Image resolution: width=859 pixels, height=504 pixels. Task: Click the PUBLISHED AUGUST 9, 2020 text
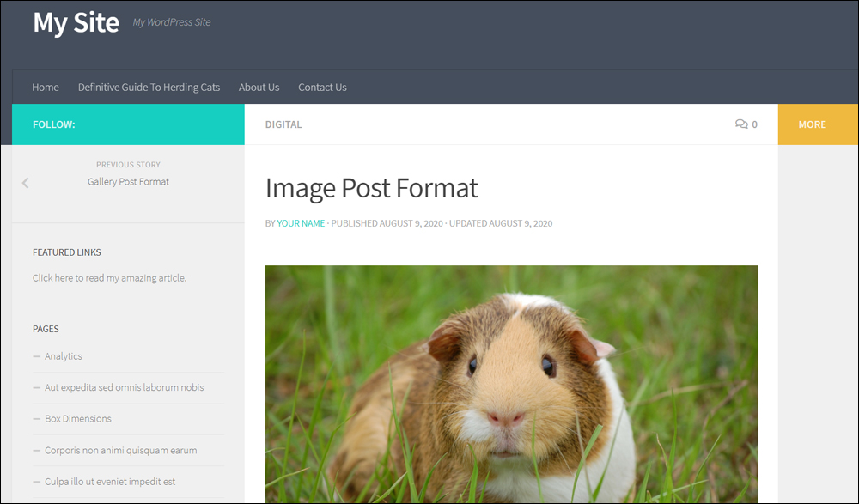(387, 223)
